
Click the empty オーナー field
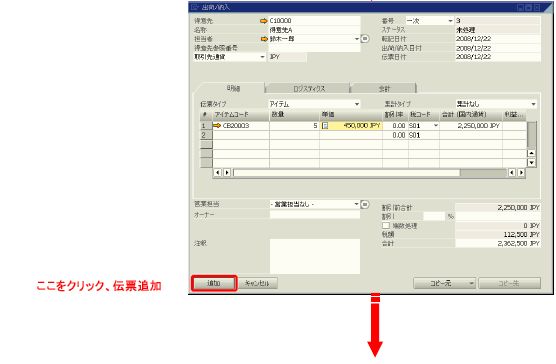pyautogui.click(x=314, y=214)
